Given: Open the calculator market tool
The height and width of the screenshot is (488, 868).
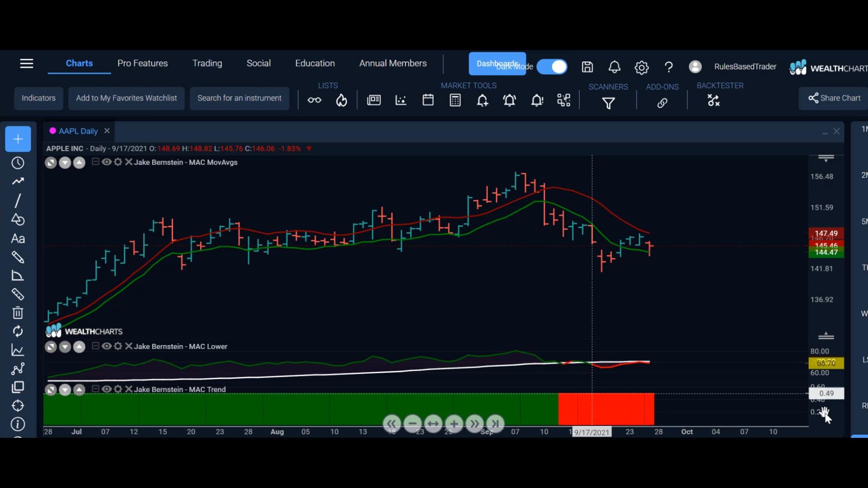Looking at the screenshot, I should pos(455,100).
